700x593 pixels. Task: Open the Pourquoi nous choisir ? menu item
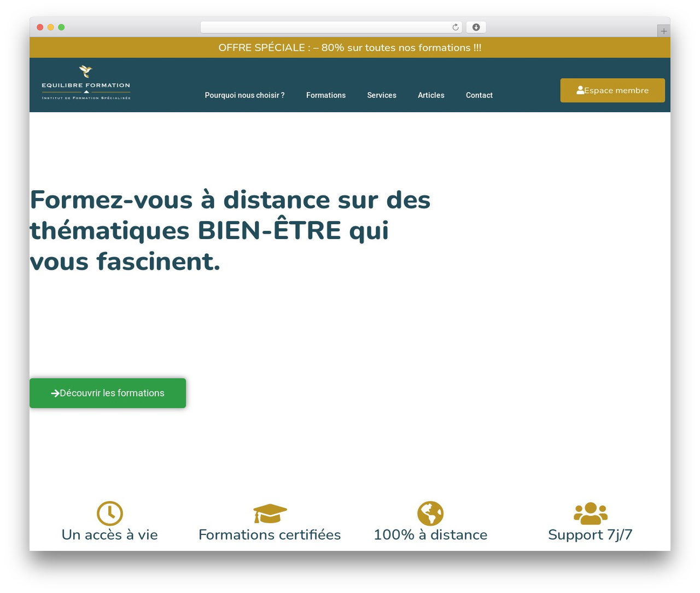[x=244, y=95]
